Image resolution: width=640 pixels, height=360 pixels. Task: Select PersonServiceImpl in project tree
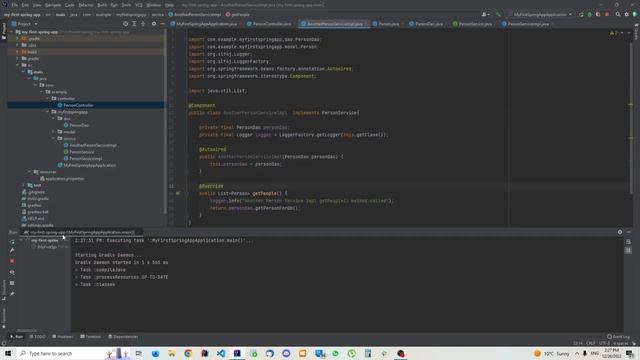tap(85, 159)
